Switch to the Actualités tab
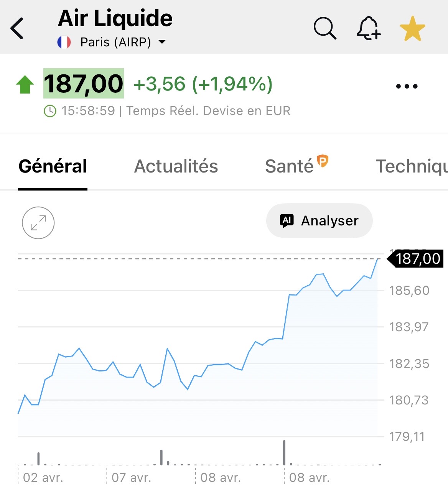This screenshot has height=493, width=448. [176, 166]
